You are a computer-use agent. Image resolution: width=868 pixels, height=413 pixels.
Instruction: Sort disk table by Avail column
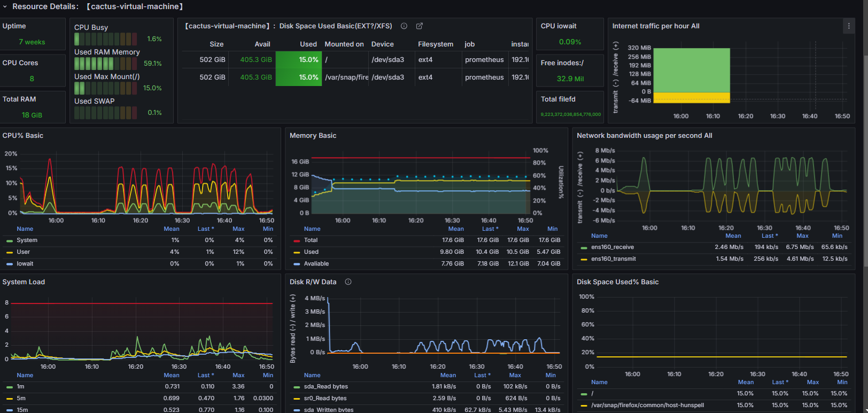click(262, 44)
